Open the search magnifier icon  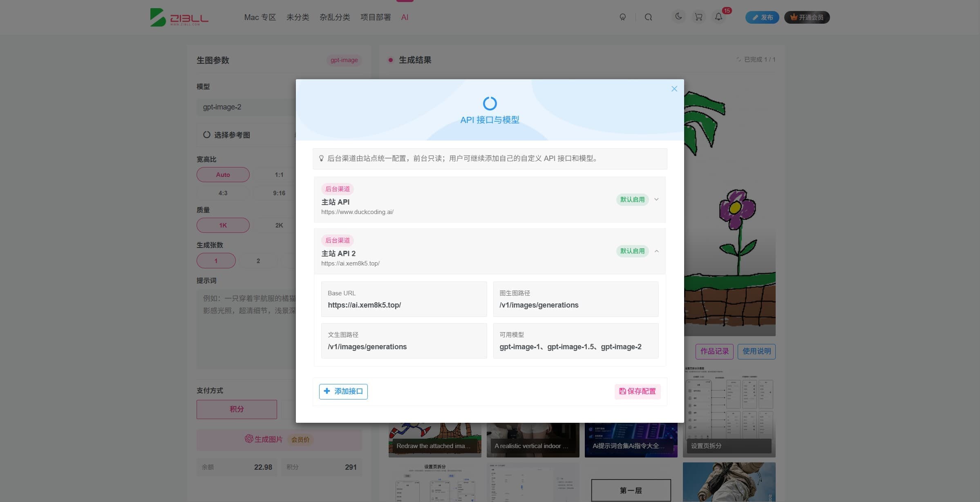coord(648,17)
